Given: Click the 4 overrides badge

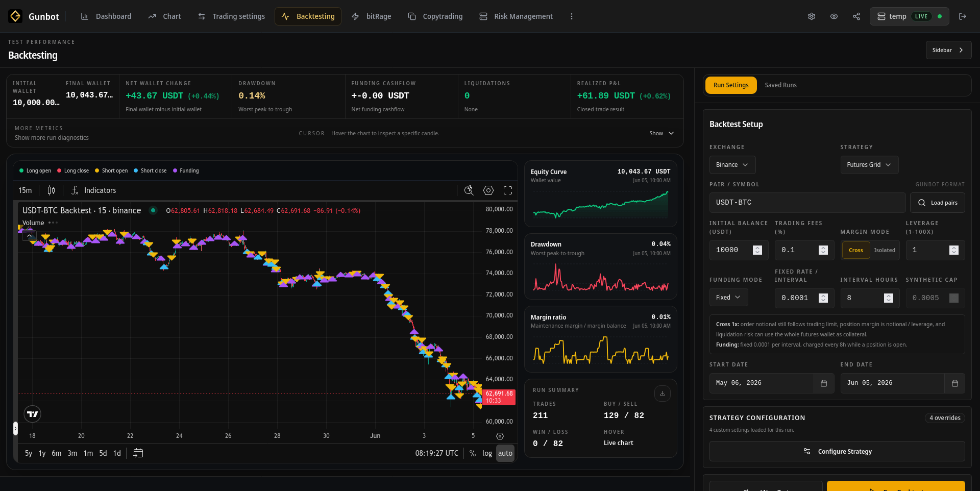Looking at the screenshot, I should [x=945, y=418].
